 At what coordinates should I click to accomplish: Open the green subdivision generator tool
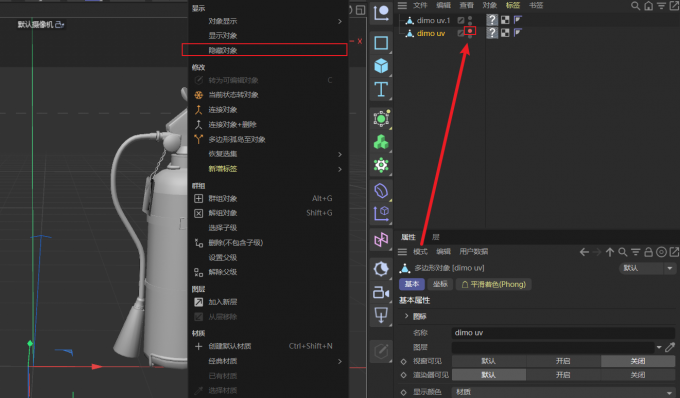click(381, 118)
